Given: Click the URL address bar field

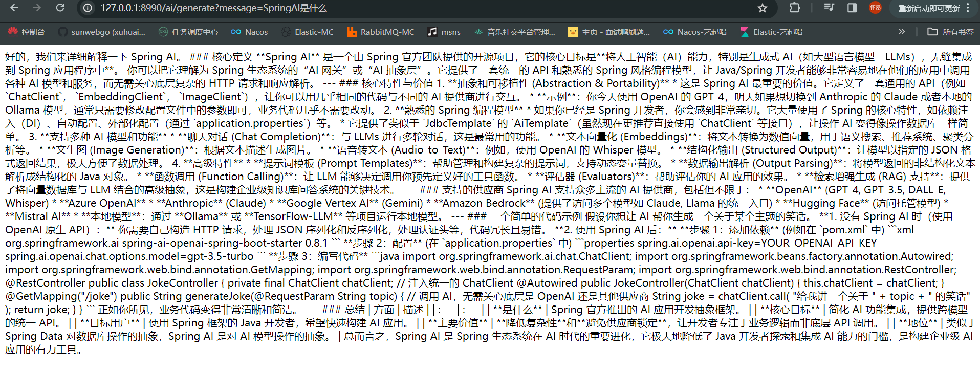Looking at the screenshot, I should [409, 8].
